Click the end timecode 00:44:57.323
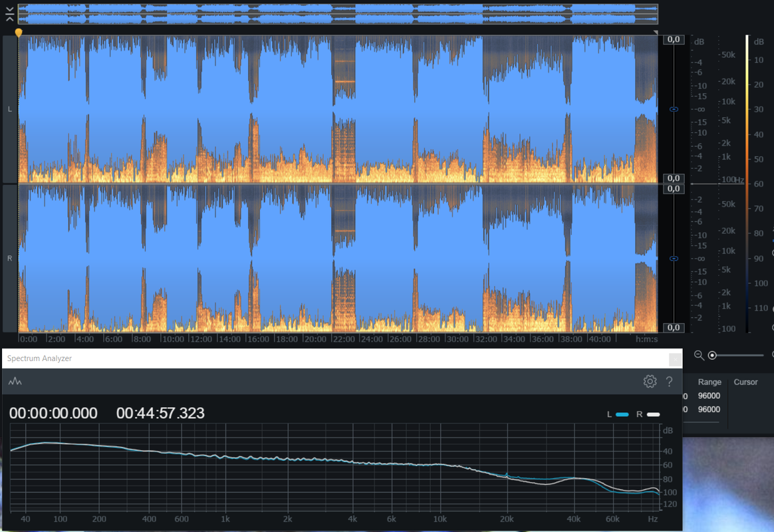The image size is (774, 532). (x=160, y=413)
